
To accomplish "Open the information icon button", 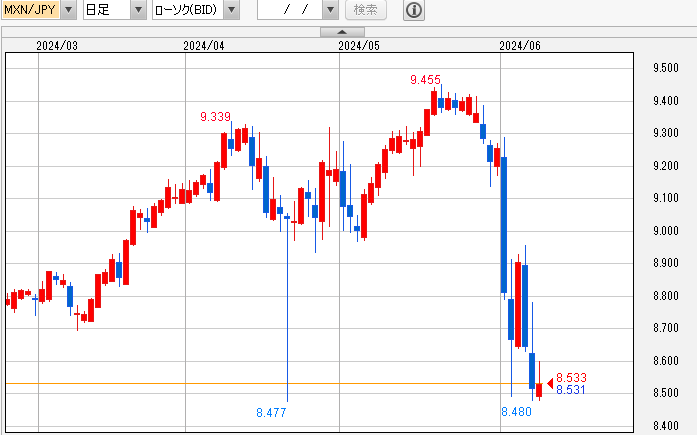I will click(x=414, y=10).
